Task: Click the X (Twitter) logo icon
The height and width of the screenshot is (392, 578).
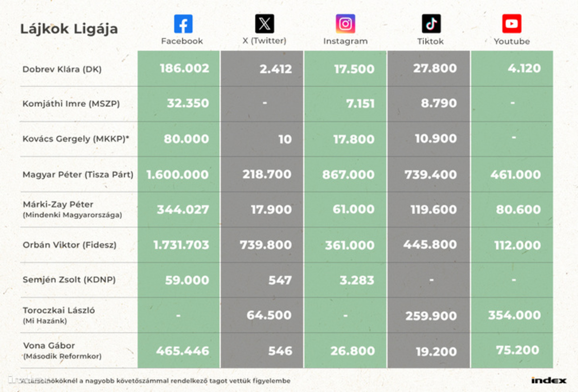Action: [x=265, y=24]
